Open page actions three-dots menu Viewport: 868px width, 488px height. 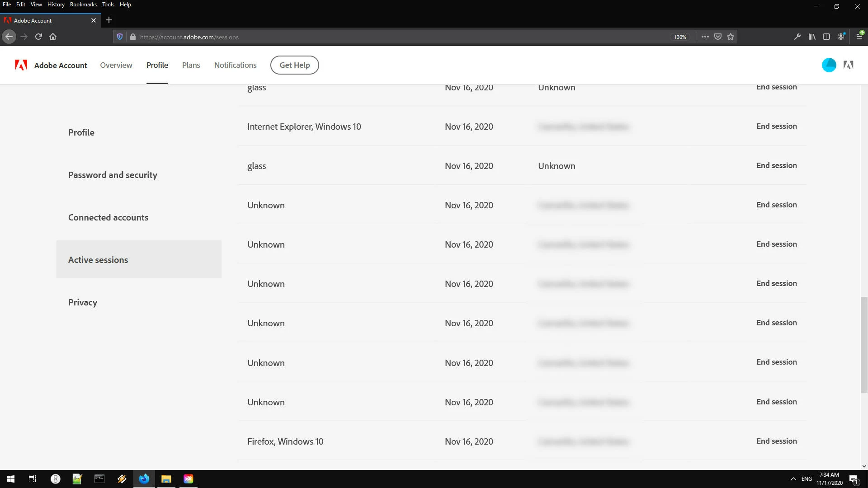(705, 37)
